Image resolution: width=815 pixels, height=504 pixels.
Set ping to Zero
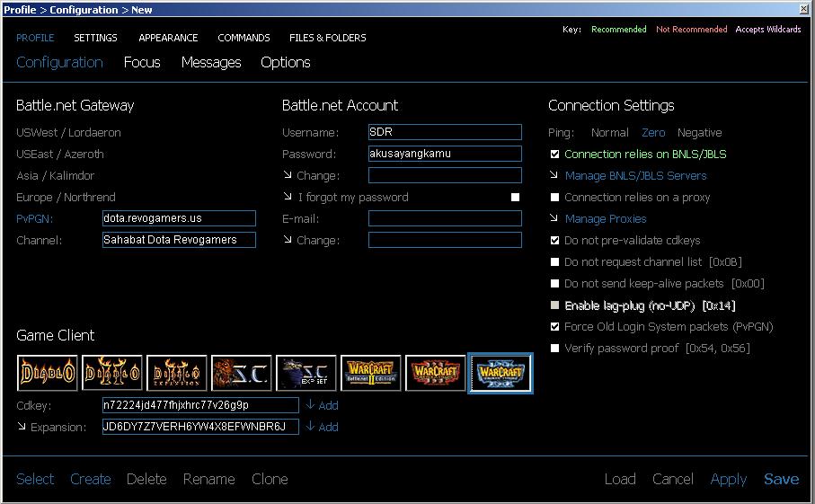tap(653, 132)
